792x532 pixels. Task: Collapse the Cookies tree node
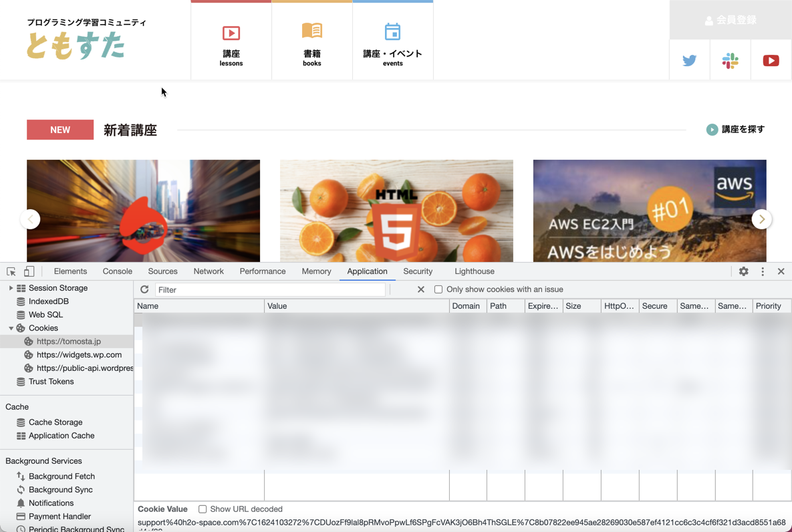(11, 328)
